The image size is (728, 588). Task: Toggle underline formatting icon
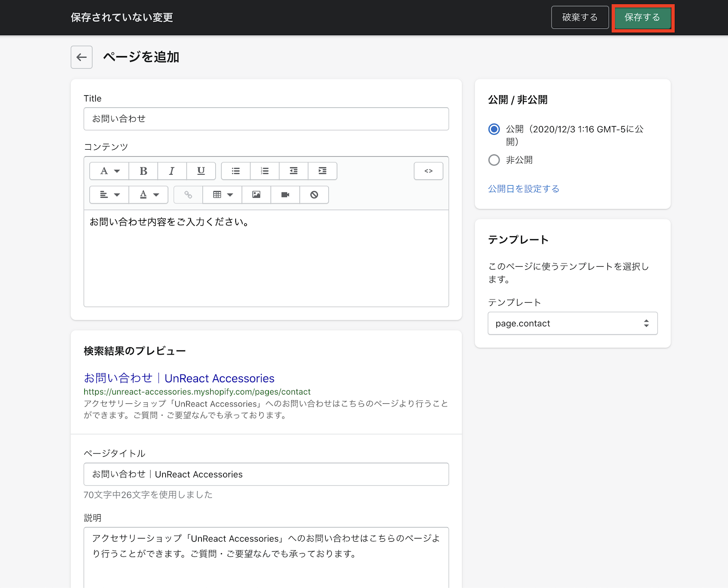pyautogui.click(x=201, y=171)
